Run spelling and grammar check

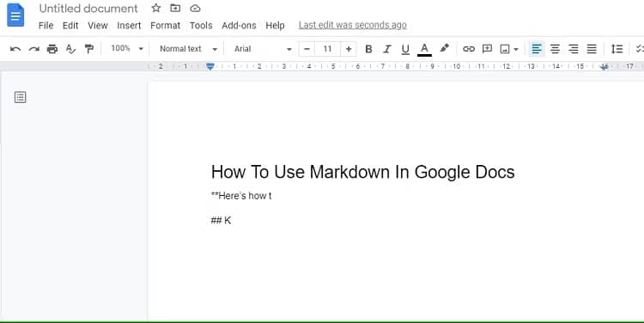[70, 49]
